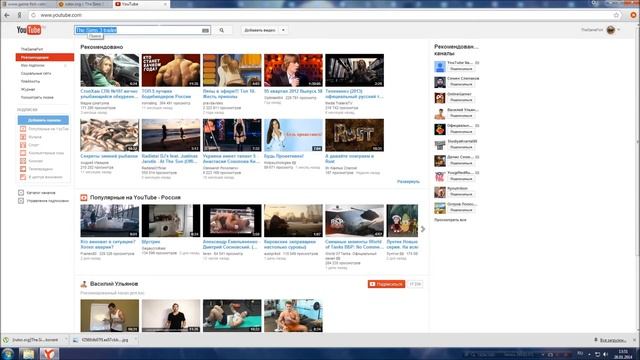Open the account menu arrow beside avatar
640x360 pixels.
click(619, 30)
